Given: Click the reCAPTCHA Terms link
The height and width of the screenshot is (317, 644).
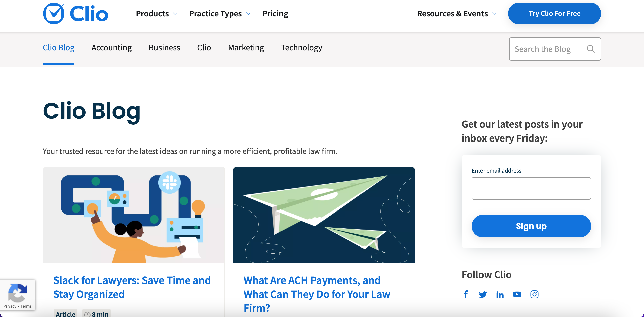Looking at the screenshot, I should coord(26,306).
